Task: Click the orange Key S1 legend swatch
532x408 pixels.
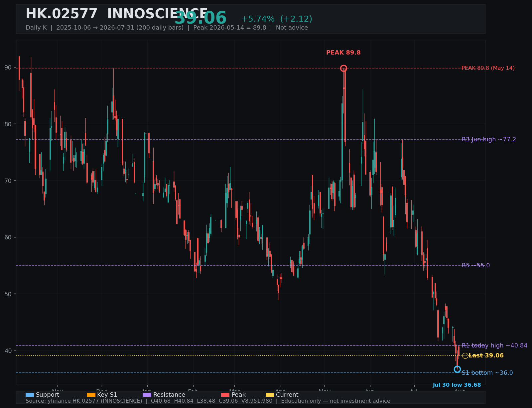Action: pyautogui.click(x=91, y=395)
